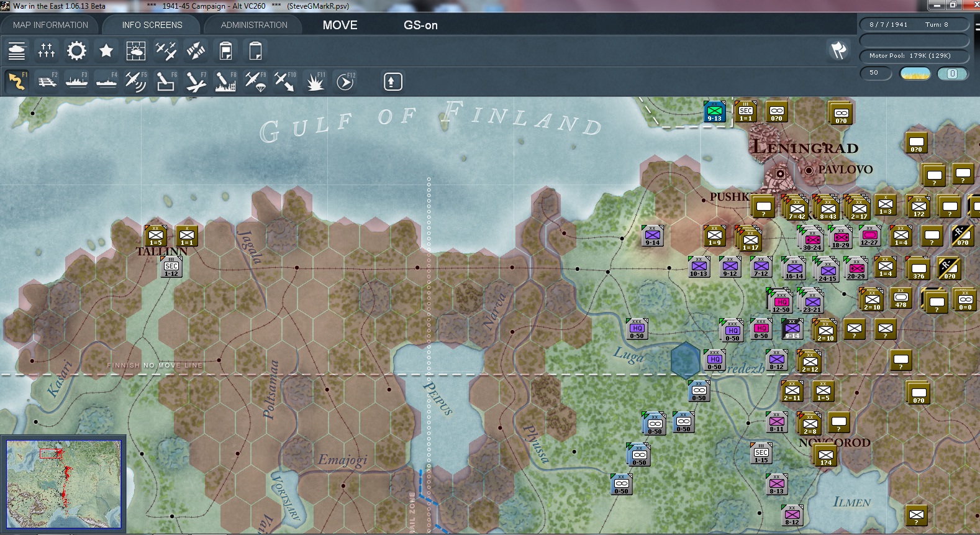Open the production gear icon
The image size is (980, 535).
(76, 50)
